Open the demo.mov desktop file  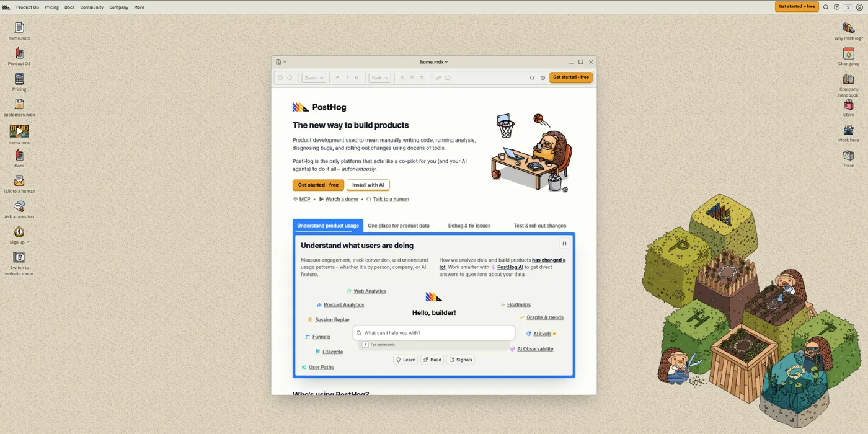click(19, 135)
